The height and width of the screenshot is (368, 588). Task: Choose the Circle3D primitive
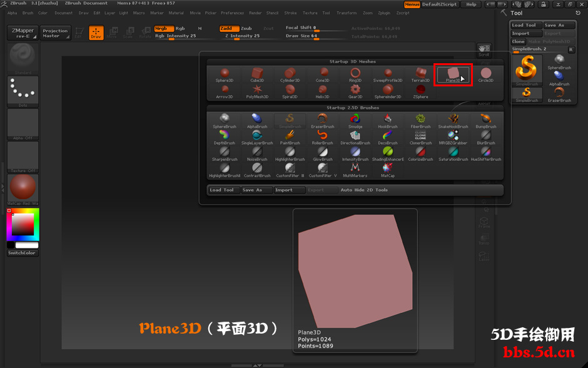(x=485, y=75)
